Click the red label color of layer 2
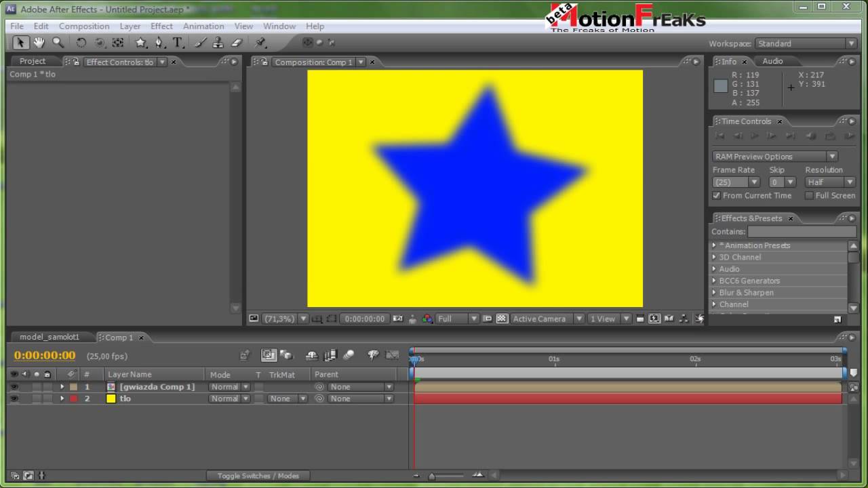 73,399
